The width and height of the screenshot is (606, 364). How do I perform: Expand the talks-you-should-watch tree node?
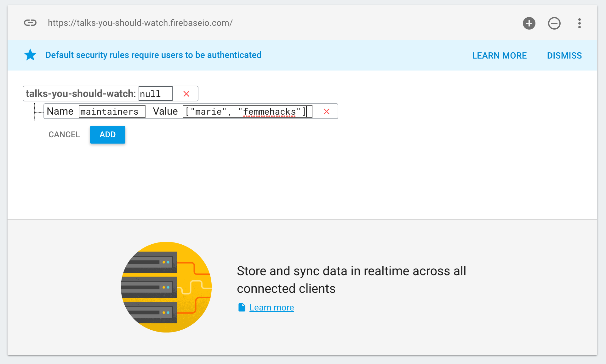click(80, 93)
